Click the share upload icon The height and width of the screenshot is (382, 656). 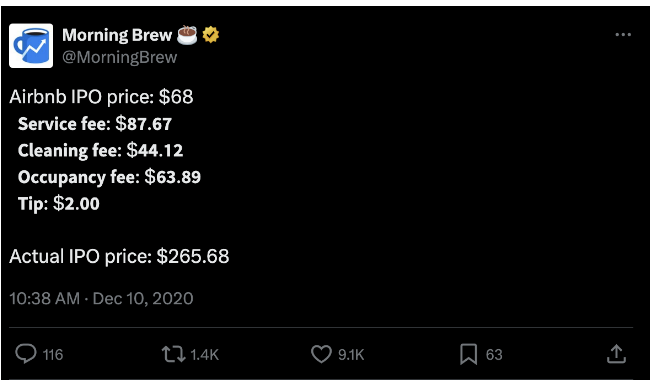tap(616, 354)
